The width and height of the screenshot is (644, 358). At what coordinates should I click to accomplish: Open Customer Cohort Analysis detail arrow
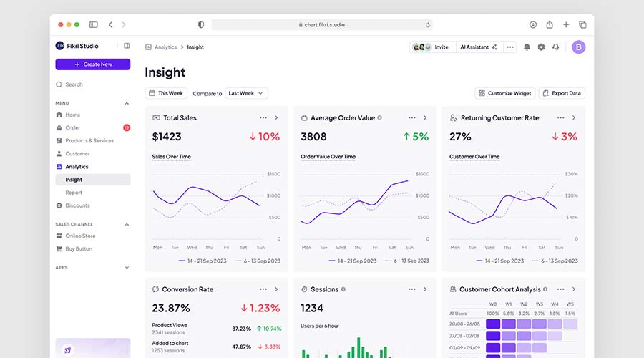pos(574,289)
